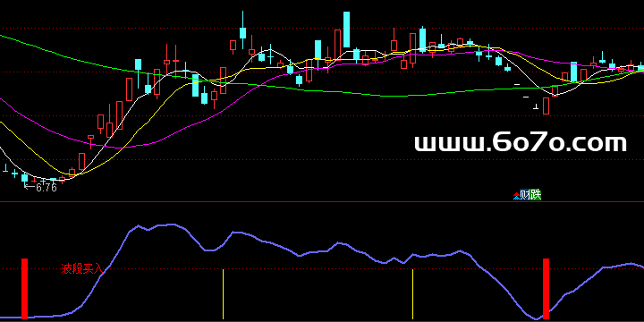Select the 波段买入 signal label
The width and height of the screenshot is (644, 322).
(81, 269)
